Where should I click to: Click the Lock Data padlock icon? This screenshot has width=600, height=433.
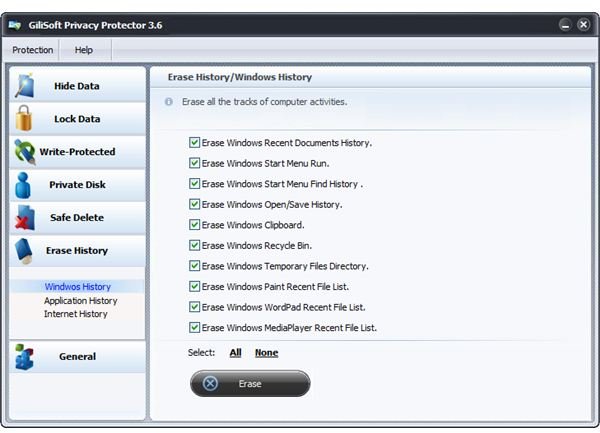click(24, 118)
